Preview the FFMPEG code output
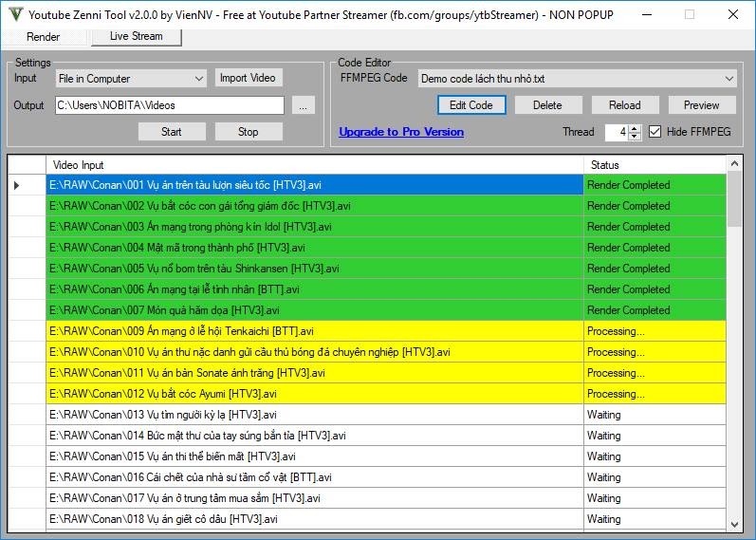This screenshot has height=540, width=756. click(x=702, y=105)
